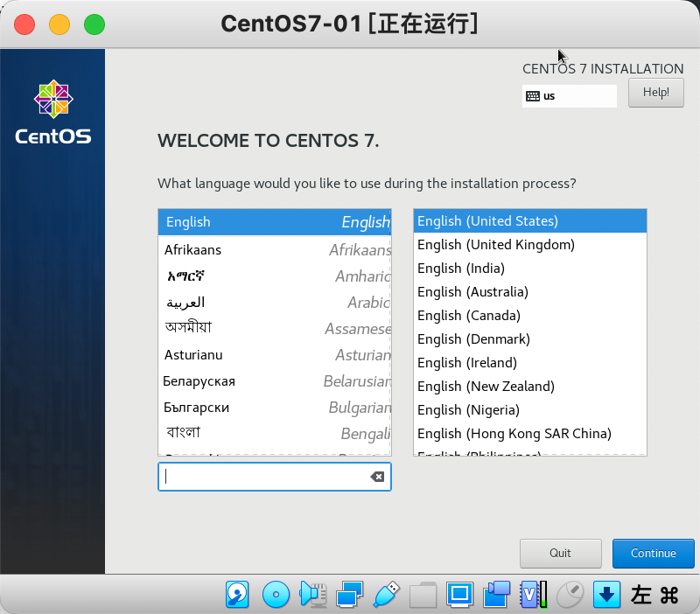Choose English (India) locale
This screenshot has width=700, height=614.
point(530,269)
